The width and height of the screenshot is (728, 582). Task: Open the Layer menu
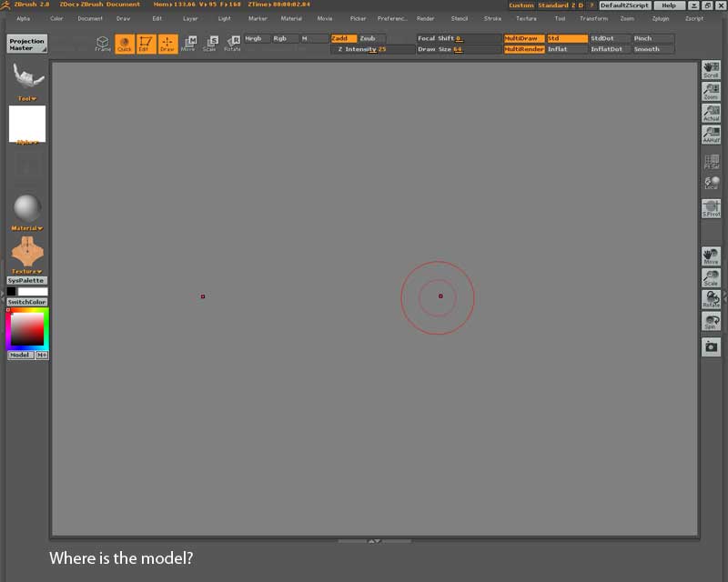tap(190, 18)
